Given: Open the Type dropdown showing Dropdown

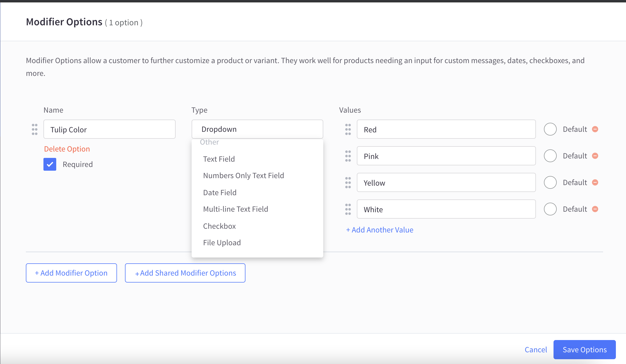Looking at the screenshot, I should click(x=257, y=129).
